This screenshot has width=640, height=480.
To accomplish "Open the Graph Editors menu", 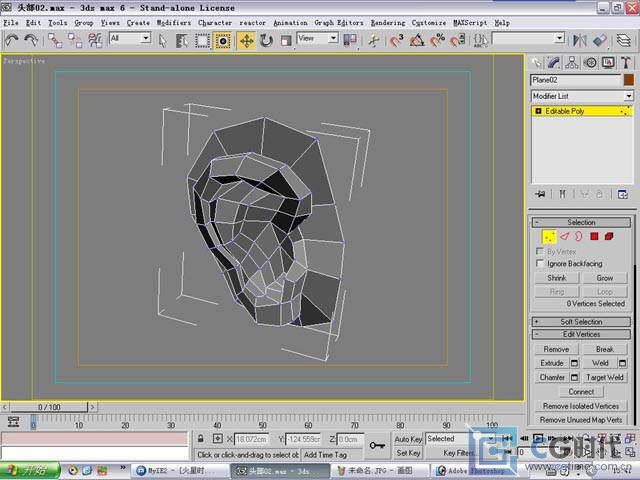I will 338,23.
